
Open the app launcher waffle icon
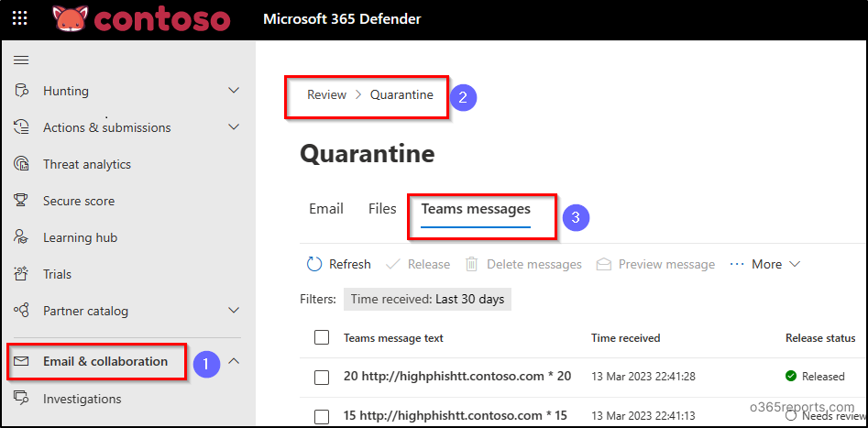20,19
